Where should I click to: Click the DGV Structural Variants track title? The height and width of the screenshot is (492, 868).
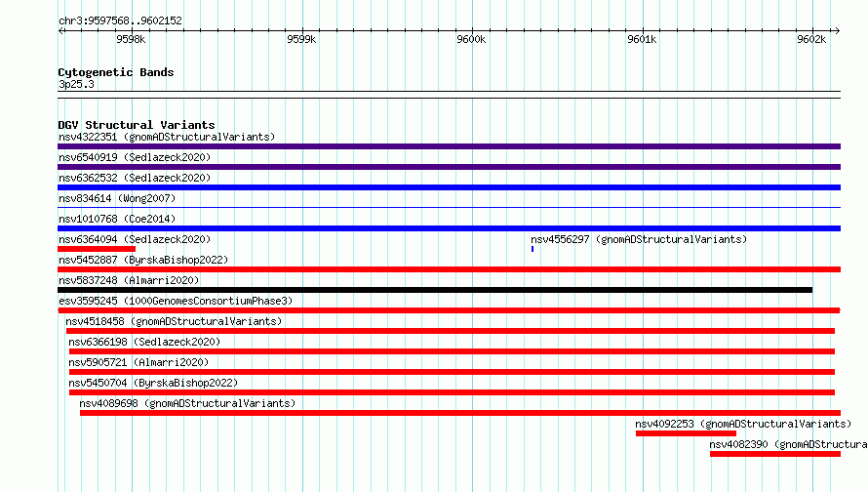click(x=137, y=125)
